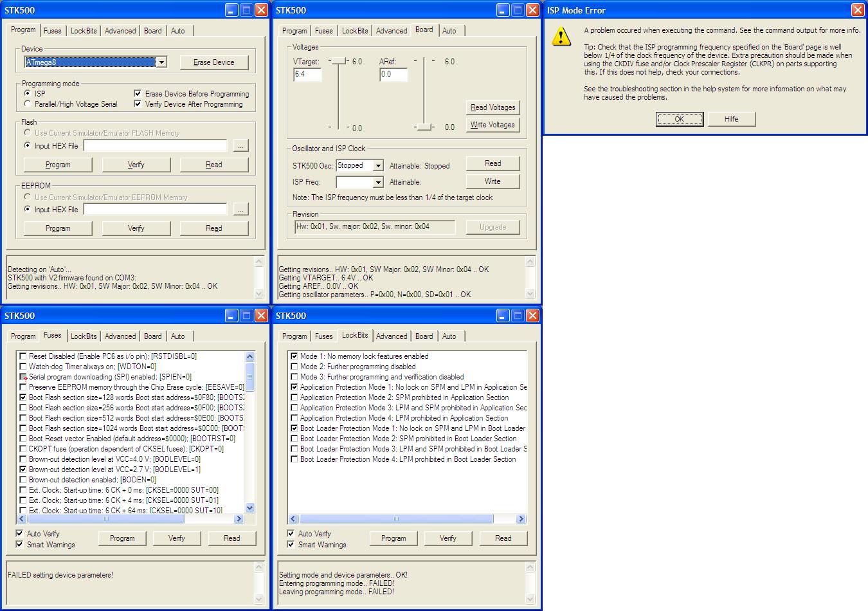Select Flash Input HEX File radio button
Viewport: 868px width, 611px height.
pos(27,145)
